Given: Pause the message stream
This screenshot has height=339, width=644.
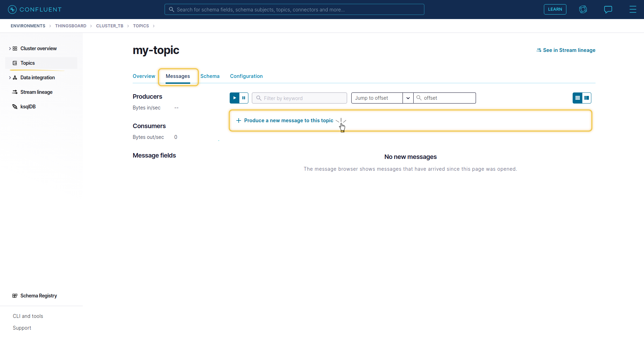Looking at the screenshot, I should pos(244,98).
